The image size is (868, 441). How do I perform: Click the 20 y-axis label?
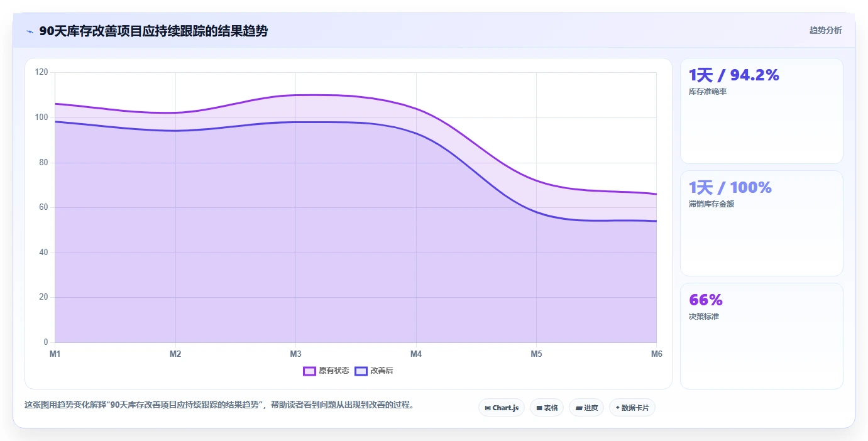(x=43, y=297)
